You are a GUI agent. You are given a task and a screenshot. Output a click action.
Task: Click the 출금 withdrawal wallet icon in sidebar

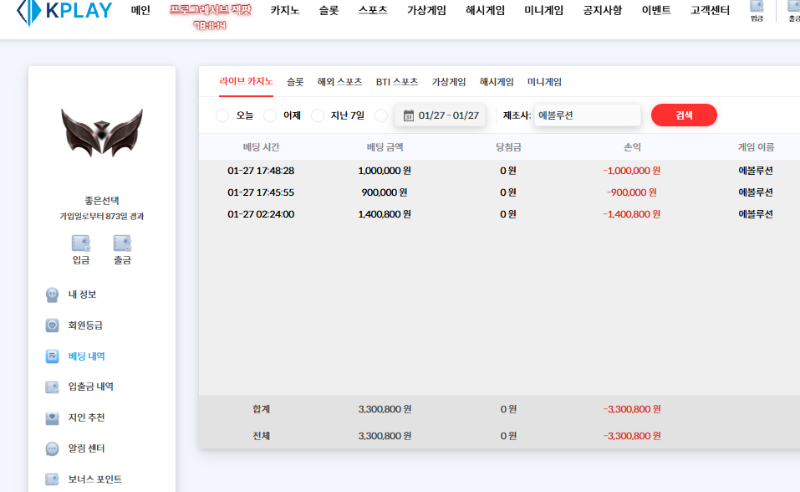click(x=122, y=243)
